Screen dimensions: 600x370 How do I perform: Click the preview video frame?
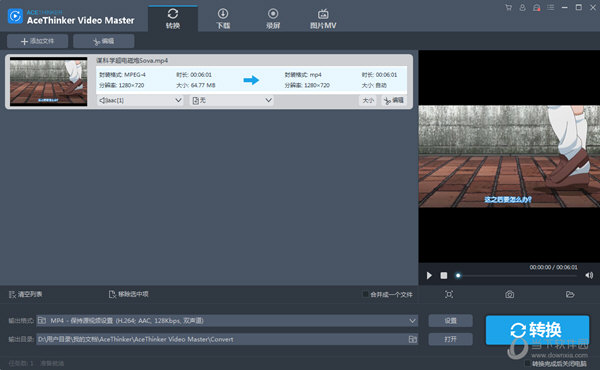click(509, 156)
